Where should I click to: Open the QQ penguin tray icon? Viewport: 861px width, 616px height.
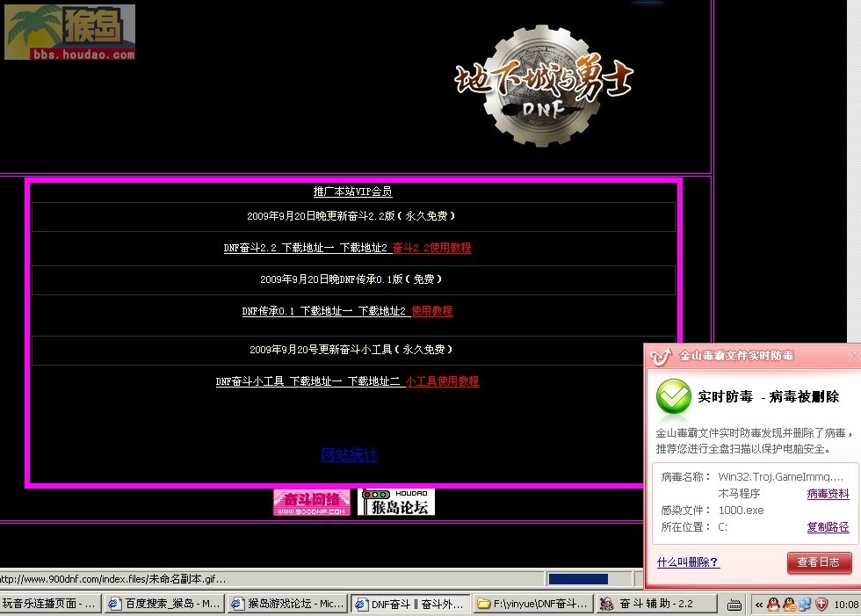[x=773, y=605]
